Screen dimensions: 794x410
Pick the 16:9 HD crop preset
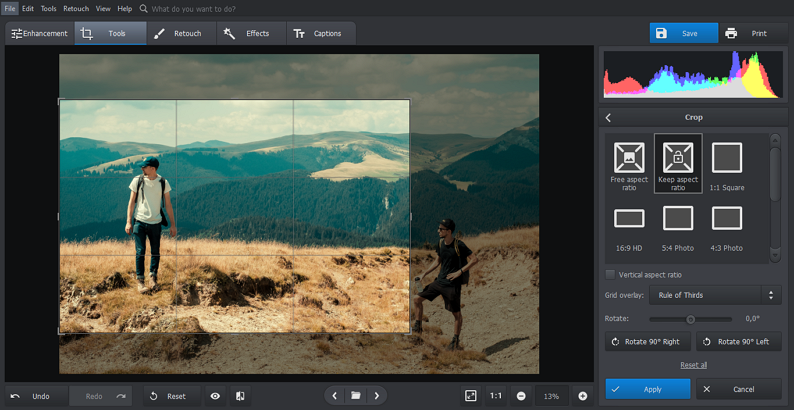629,218
